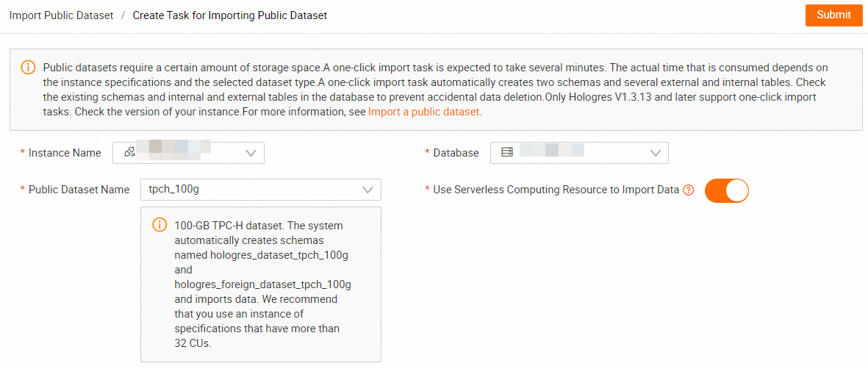The image size is (868, 369).
Task: Open the Public Dataset Name dropdown arrow
Action: point(368,190)
